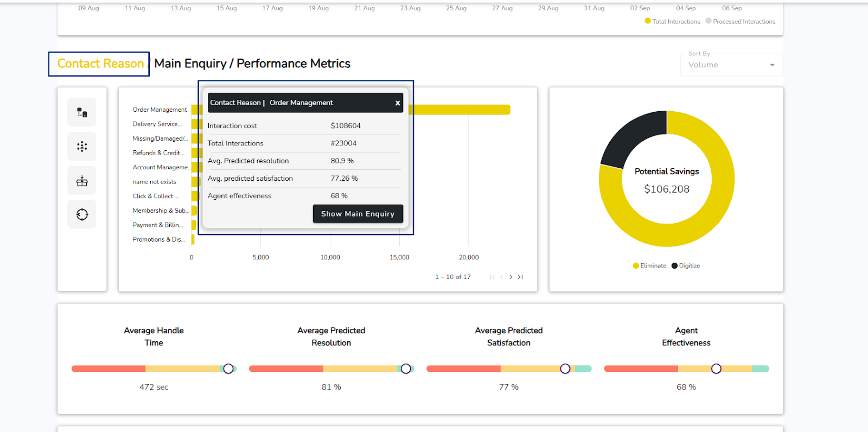
Task: Click the Sort By dropdown arrow
Action: [x=772, y=65]
